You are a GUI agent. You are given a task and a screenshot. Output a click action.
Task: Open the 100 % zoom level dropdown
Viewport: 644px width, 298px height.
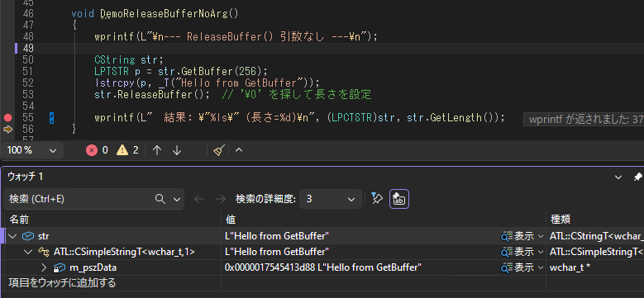(x=32, y=150)
